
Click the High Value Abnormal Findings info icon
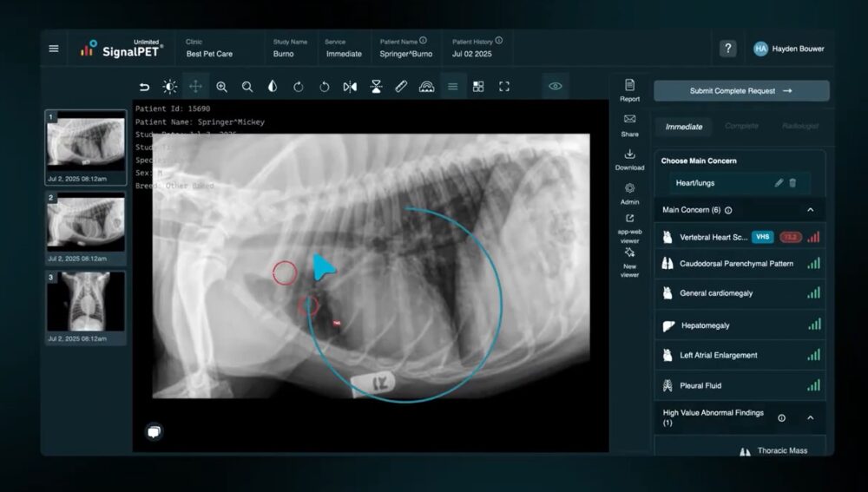782,418
